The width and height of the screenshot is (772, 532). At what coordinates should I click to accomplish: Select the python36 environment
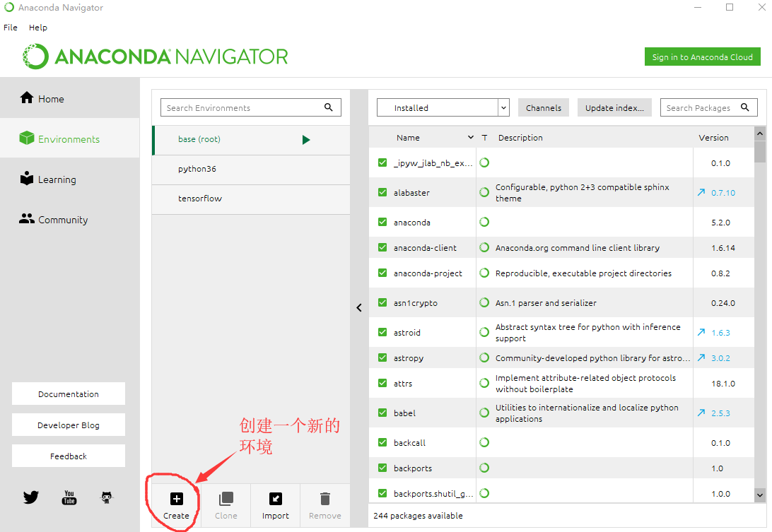(251, 169)
